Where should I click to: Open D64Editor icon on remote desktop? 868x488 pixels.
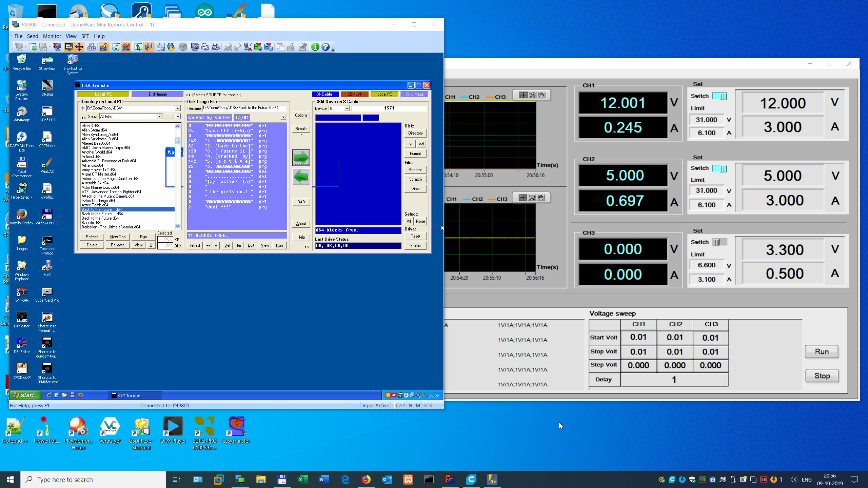[22, 346]
